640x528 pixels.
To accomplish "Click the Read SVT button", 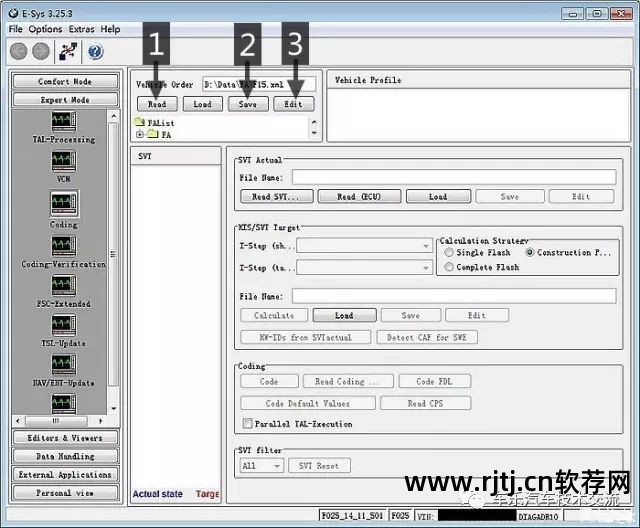I will tap(275, 197).
